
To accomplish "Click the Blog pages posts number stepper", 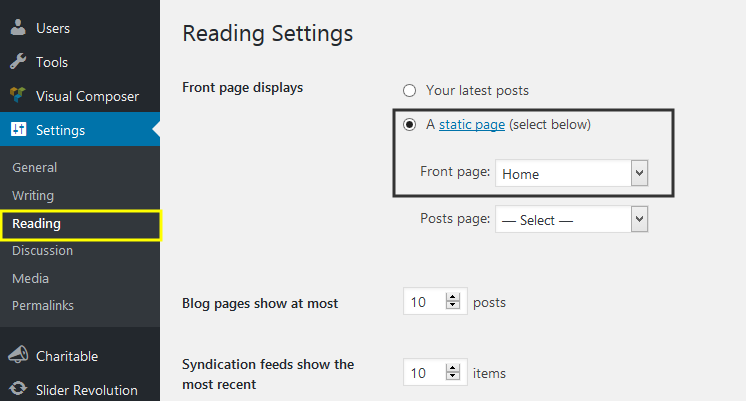I will point(453,302).
